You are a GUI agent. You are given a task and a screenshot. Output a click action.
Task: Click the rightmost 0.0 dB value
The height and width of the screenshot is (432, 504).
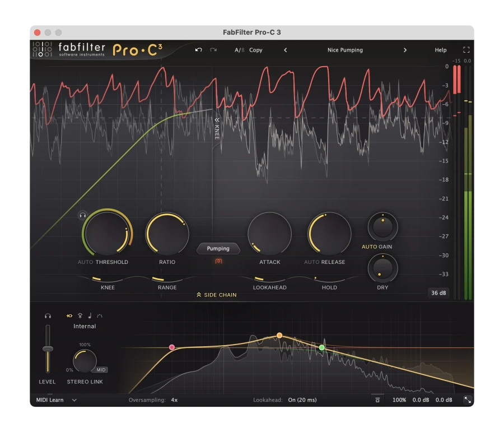pyautogui.click(x=444, y=400)
